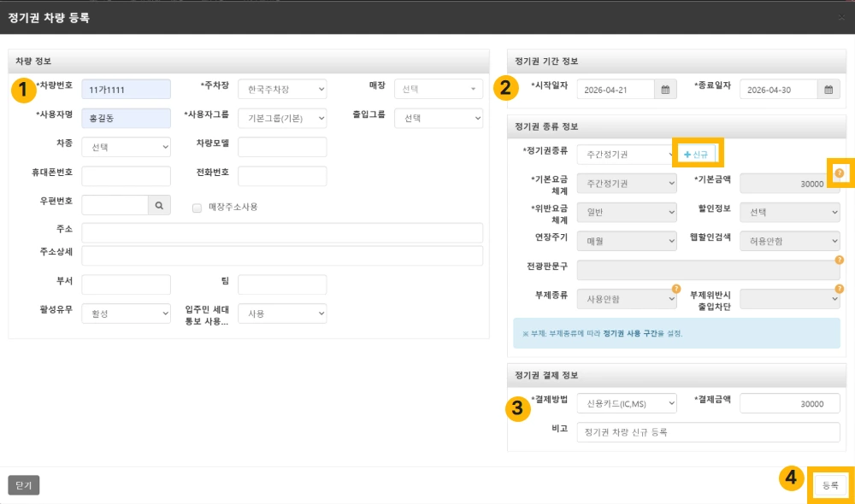Open the calendar for 종료일자
Screen dimensions: 855x504
[828, 90]
